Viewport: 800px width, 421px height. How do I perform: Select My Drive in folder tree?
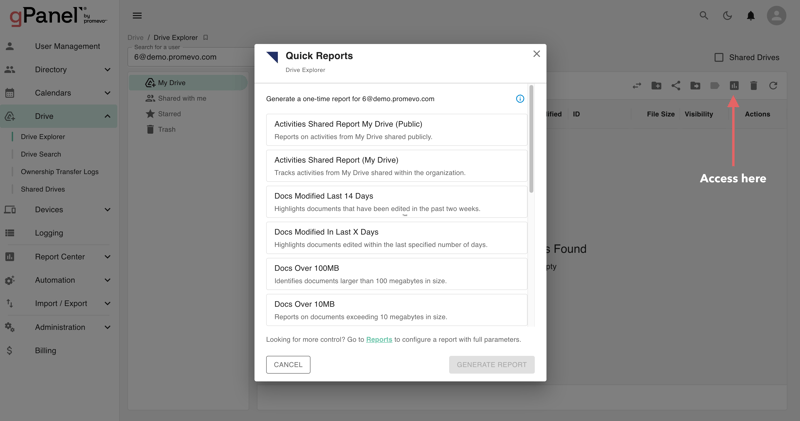click(188, 83)
